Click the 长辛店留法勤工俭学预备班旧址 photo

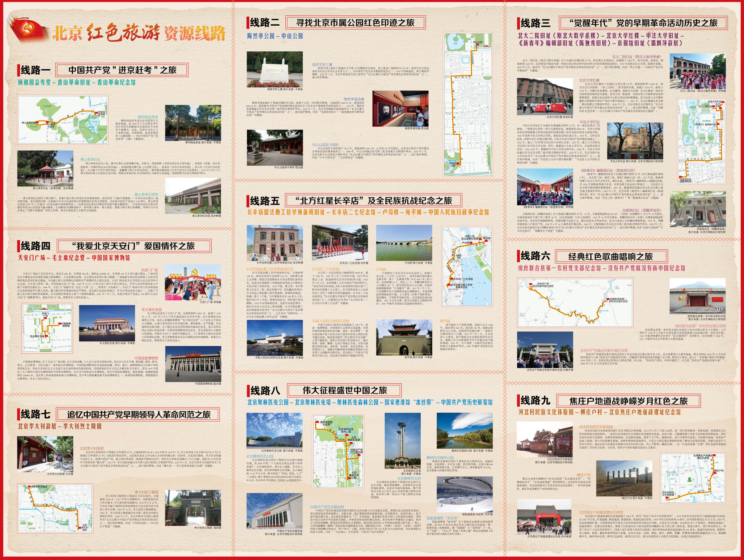click(x=275, y=243)
